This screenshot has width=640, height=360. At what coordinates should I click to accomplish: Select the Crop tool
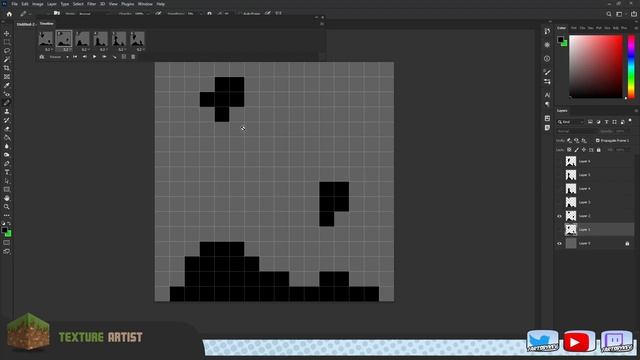[7, 68]
